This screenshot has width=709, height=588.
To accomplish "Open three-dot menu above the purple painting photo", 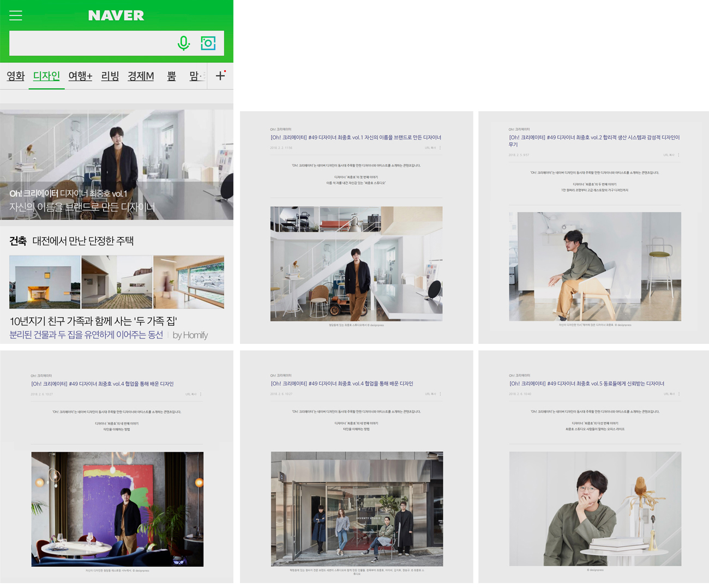I will [x=201, y=394].
